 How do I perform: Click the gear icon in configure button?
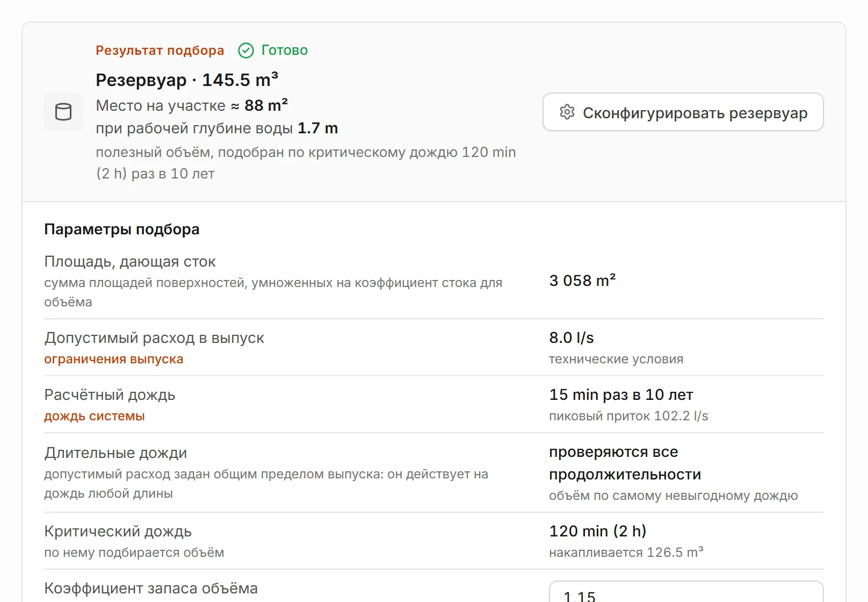click(x=567, y=112)
